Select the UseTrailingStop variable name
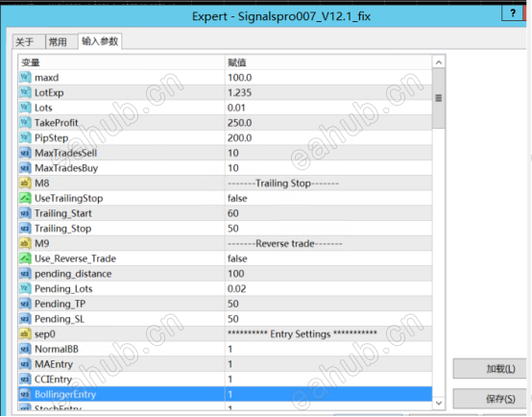532x417 pixels. pos(69,198)
